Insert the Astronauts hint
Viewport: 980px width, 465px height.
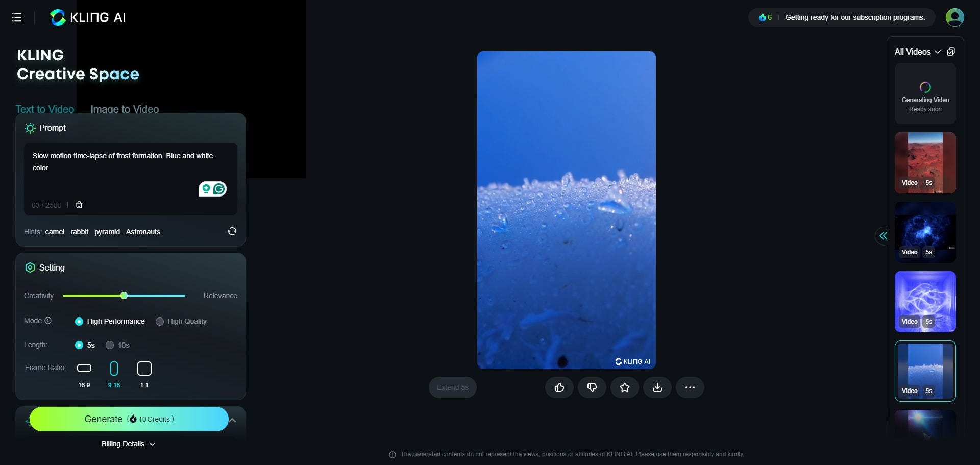tap(143, 232)
